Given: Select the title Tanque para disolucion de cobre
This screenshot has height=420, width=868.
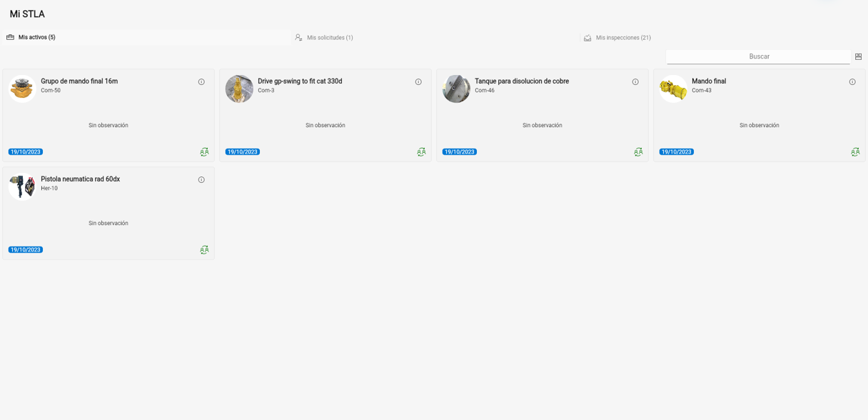Looking at the screenshot, I should point(522,81).
